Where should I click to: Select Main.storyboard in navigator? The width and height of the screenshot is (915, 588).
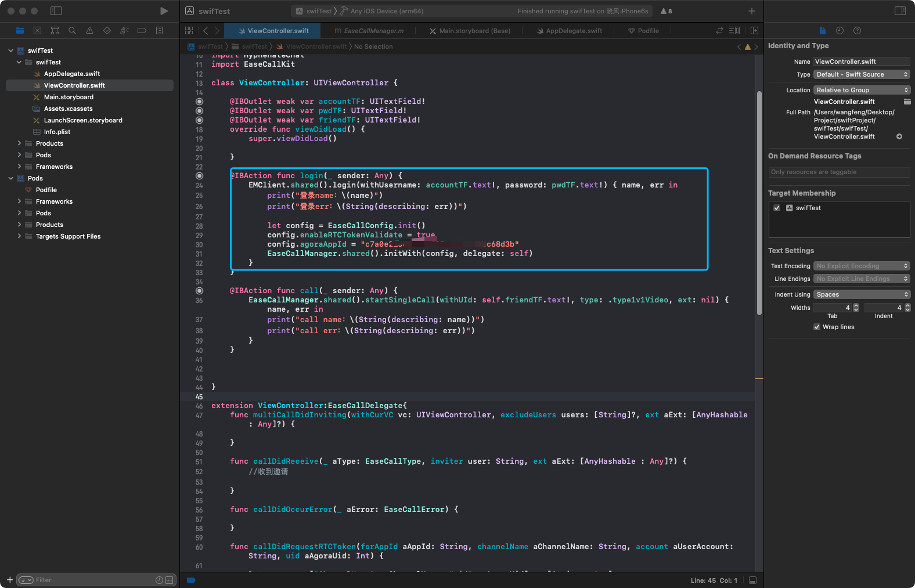click(69, 97)
